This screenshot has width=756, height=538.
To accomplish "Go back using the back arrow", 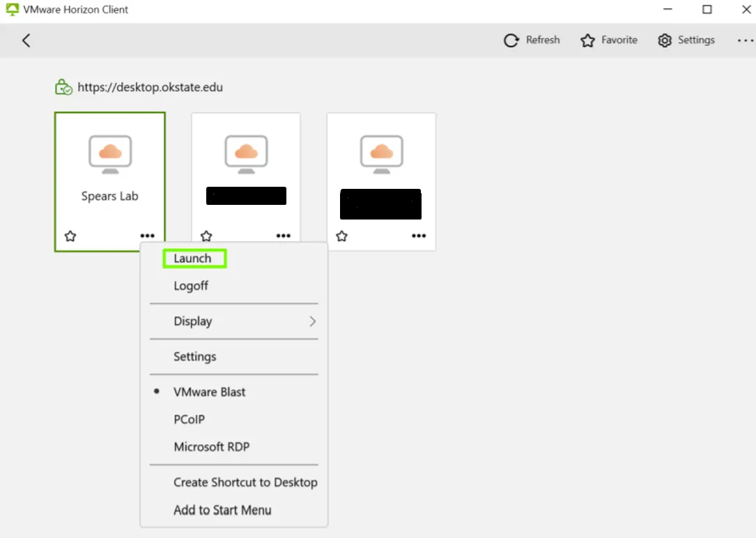I will click(x=26, y=40).
